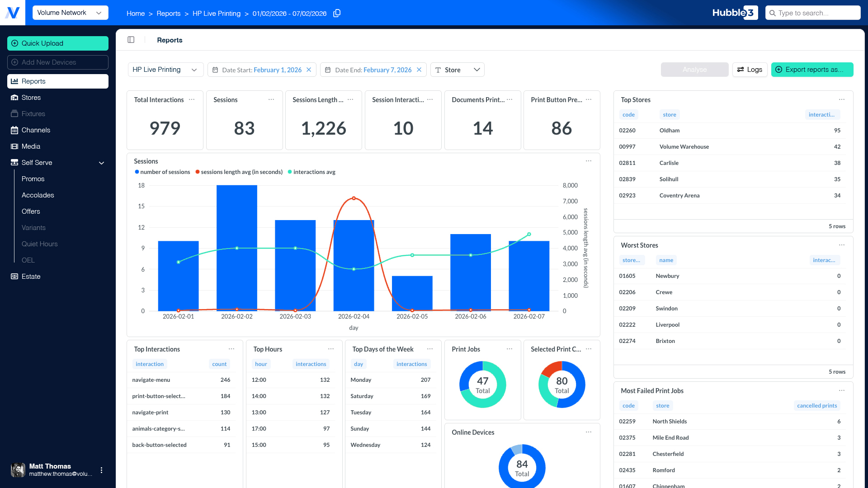
Task: Click the Print Jobs donut chart
Action: 482,385
